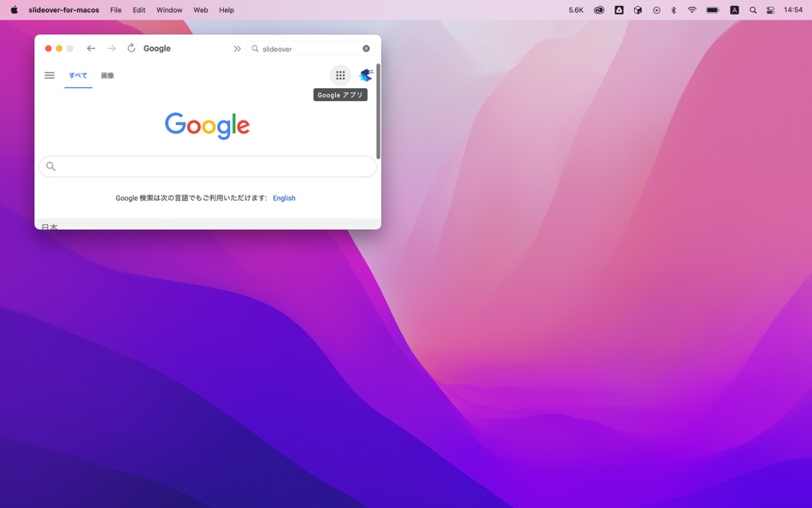This screenshot has height=508, width=812.
Task: Click the 14:54 clock
Action: (x=793, y=10)
